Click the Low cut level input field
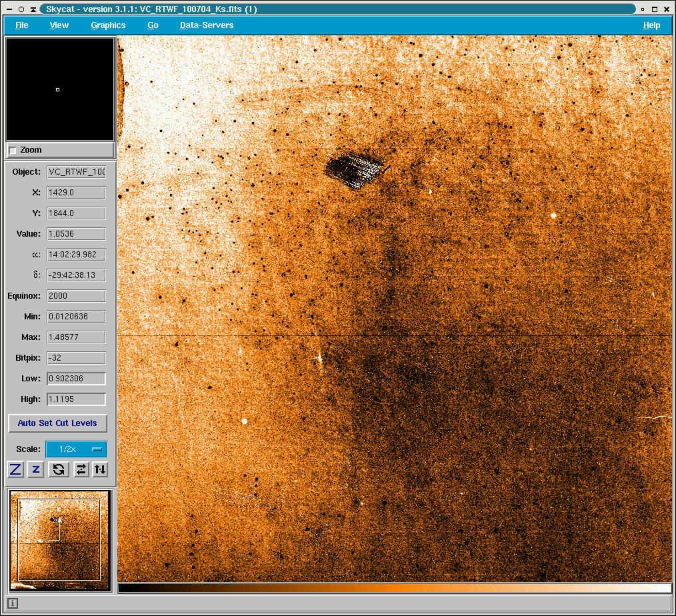The image size is (676, 616). pyautogui.click(x=76, y=379)
